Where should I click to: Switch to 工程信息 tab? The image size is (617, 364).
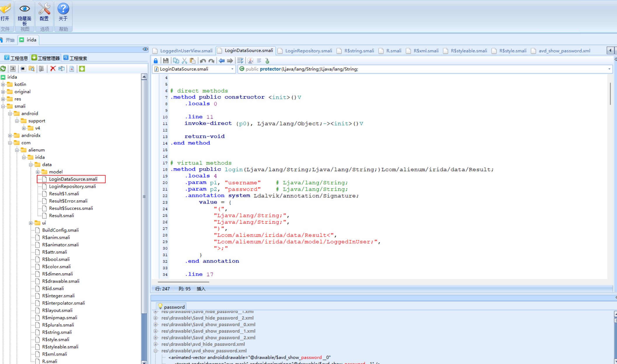pos(16,58)
